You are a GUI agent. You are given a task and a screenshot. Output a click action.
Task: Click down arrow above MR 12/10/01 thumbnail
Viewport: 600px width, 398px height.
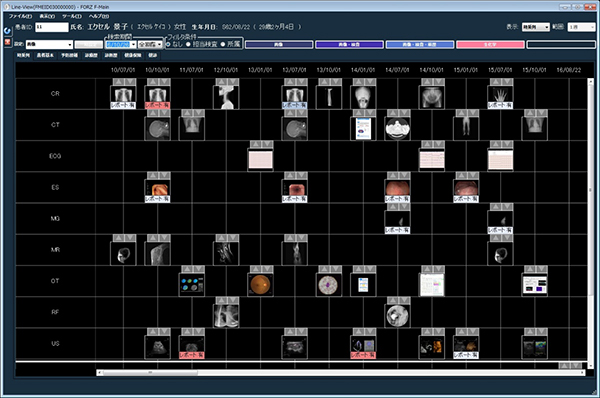pos(233,238)
